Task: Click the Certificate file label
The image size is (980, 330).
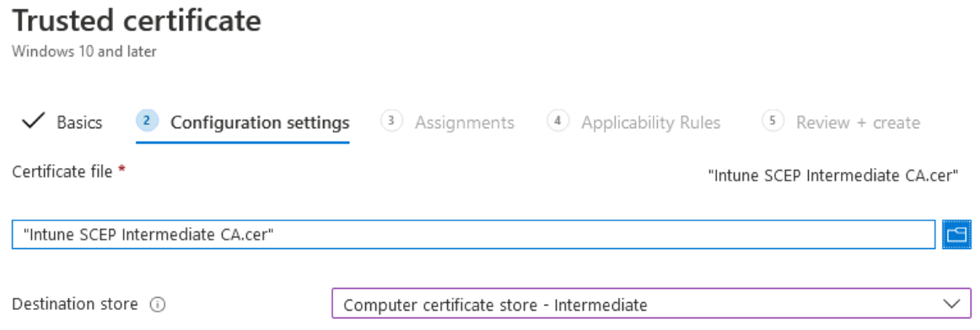Action: click(62, 171)
